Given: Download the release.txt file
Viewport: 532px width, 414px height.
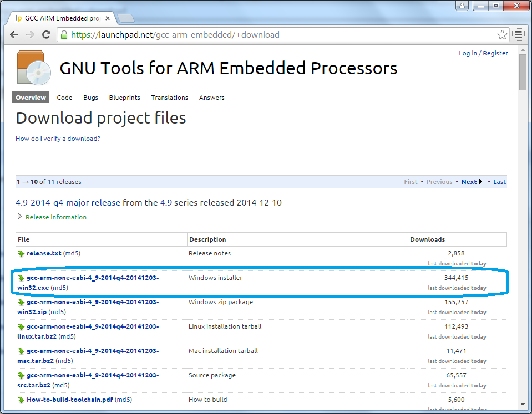Looking at the screenshot, I should click(44, 253).
